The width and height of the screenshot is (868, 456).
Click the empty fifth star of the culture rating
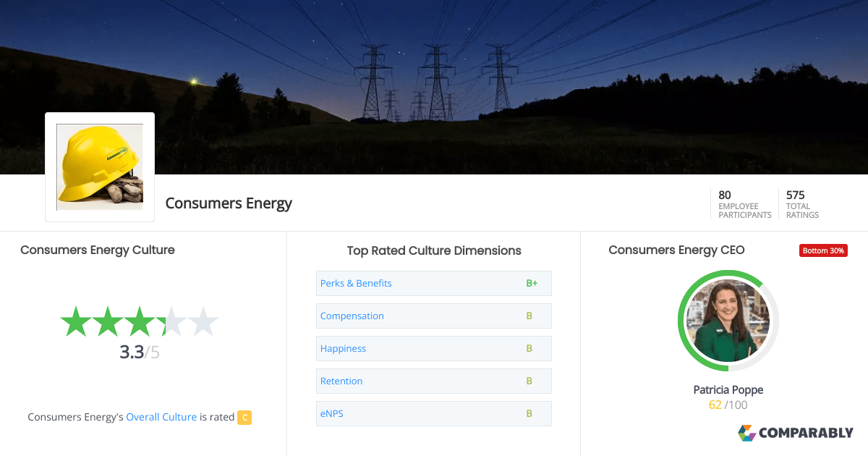pyautogui.click(x=205, y=321)
